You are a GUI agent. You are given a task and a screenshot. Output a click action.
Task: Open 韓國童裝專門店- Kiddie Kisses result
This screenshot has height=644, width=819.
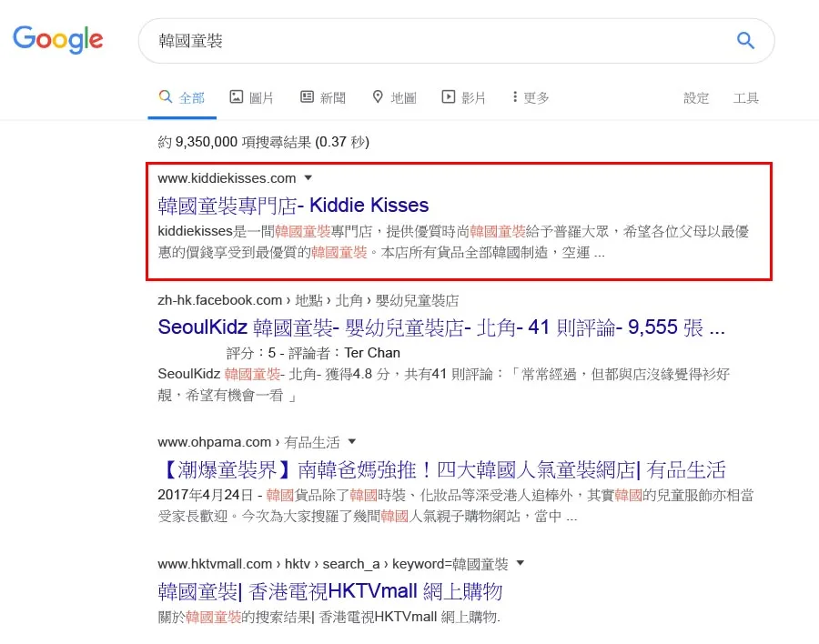[293, 206]
